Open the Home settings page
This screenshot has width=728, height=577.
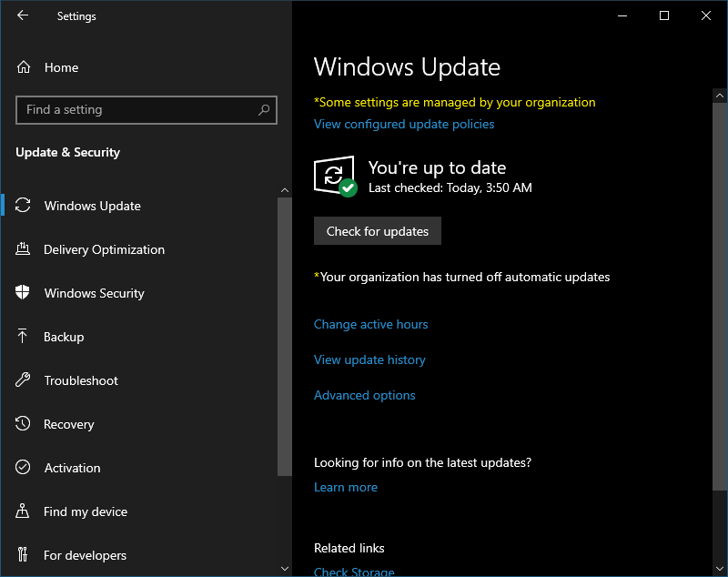(x=61, y=67)
